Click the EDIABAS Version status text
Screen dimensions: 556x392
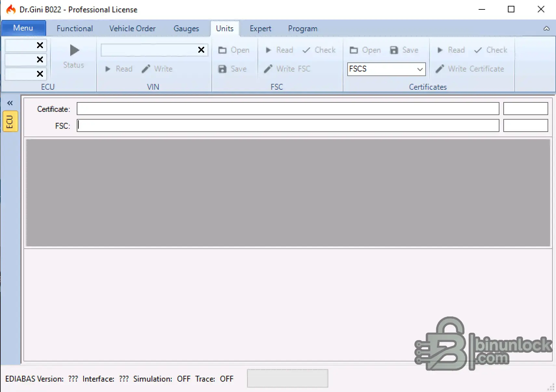[x=42, y=379]
